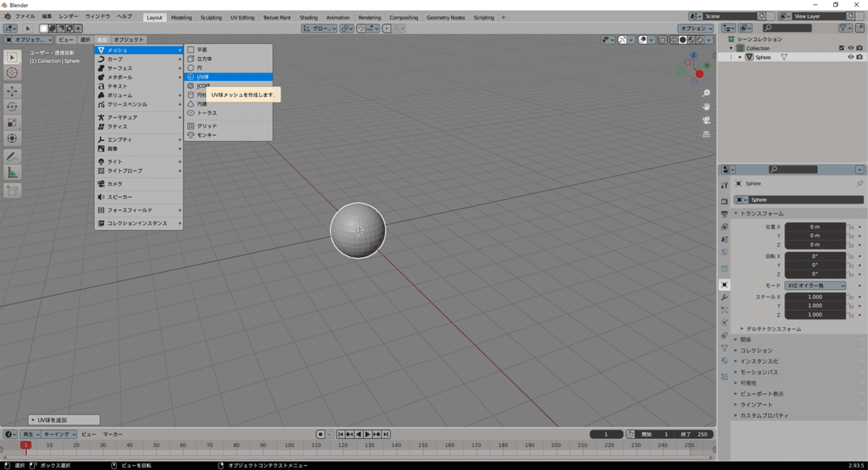Disable Sphere in renders camera icon

pos(859,57)
